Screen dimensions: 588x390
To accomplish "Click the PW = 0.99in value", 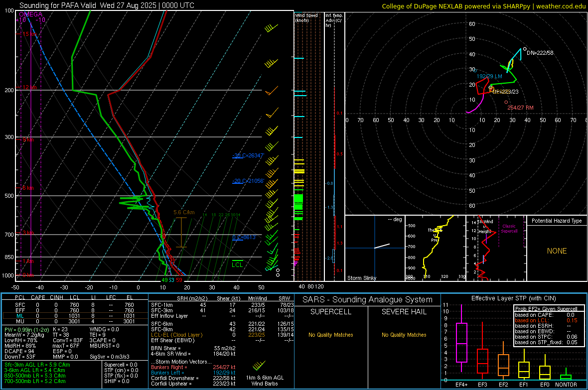I will pyautogui.click(x=26, y=329).
